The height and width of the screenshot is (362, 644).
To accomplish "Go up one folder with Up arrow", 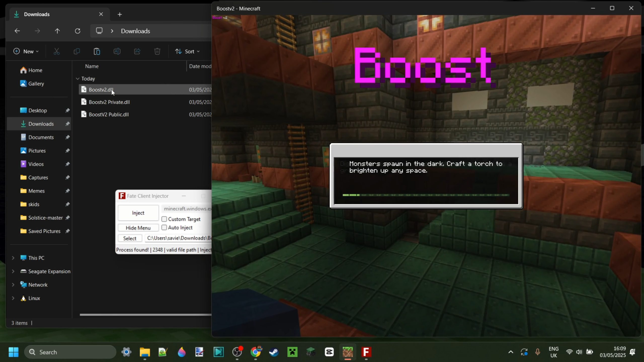I will (57, 31).
